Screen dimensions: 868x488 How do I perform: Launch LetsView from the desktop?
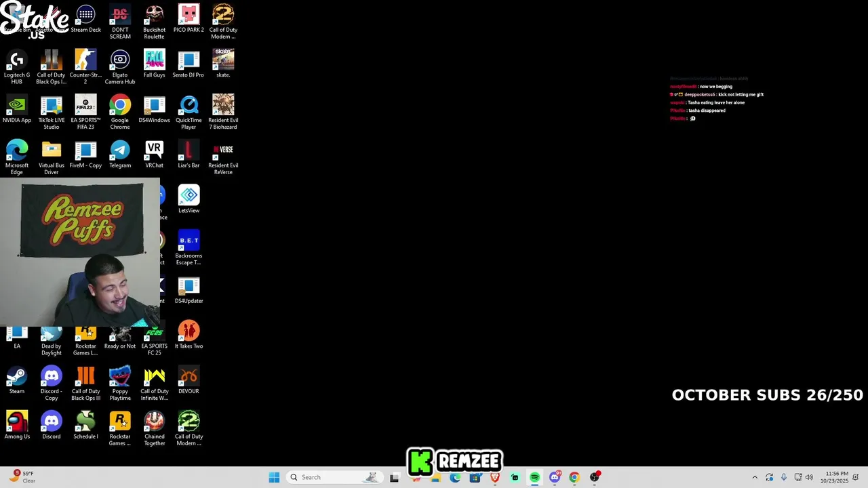[189, 200]
